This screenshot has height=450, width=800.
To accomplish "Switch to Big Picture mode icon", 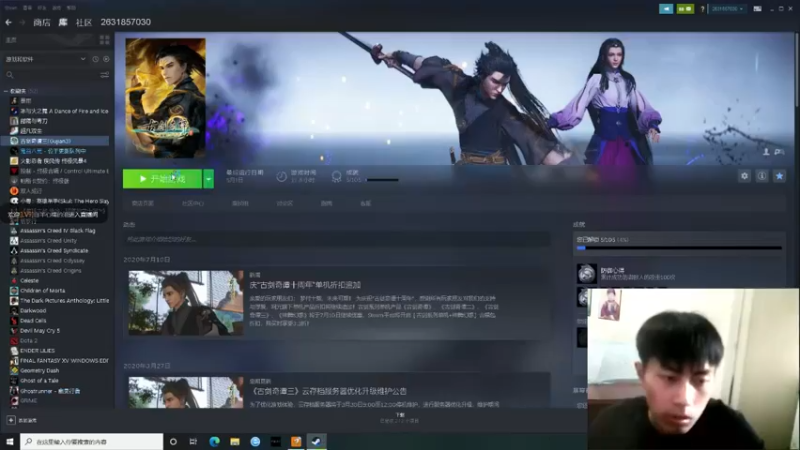I will click(x=757, y=9).
